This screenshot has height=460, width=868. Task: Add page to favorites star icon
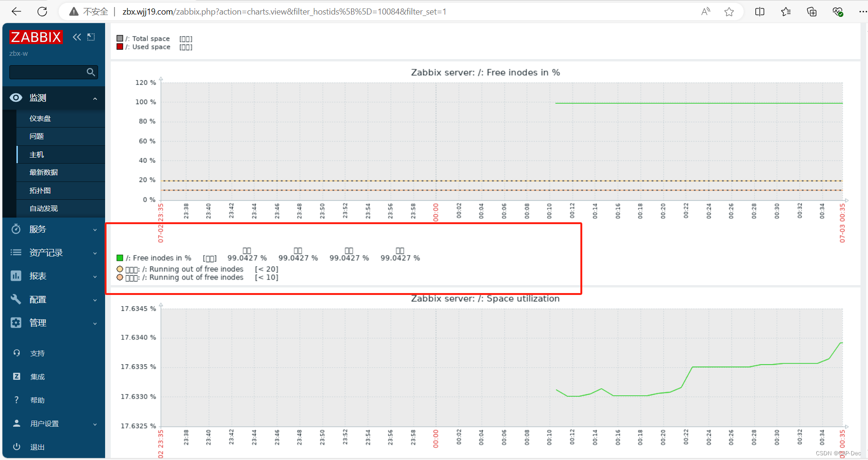tap(729, 12)
